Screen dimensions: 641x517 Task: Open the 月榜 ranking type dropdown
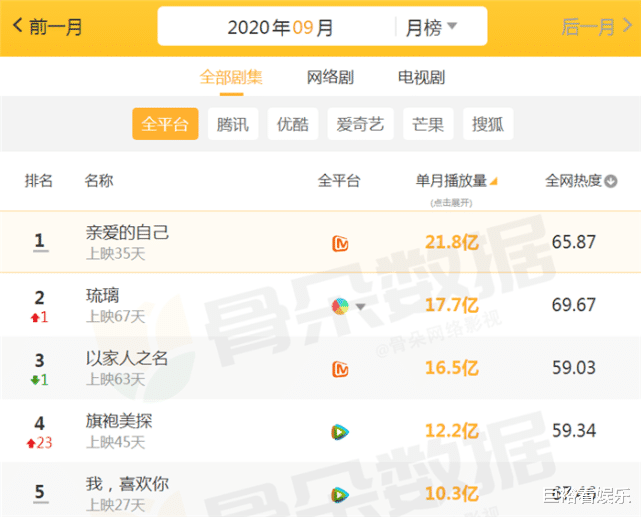tap(431, 27)
